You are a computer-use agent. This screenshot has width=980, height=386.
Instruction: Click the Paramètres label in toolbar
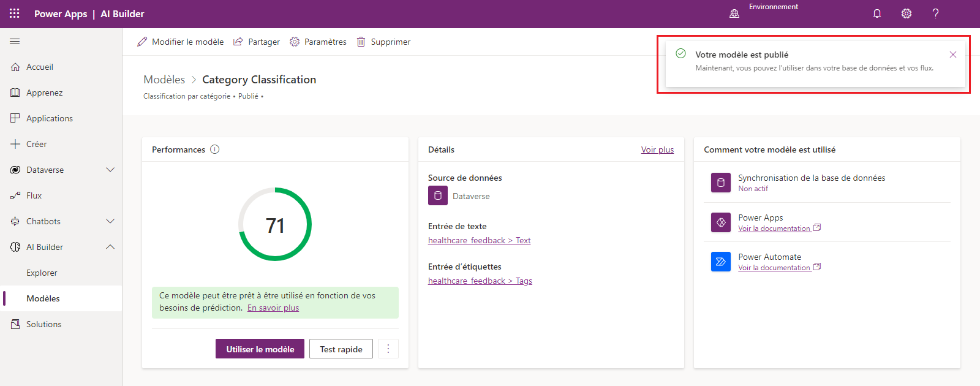point(325,42)
